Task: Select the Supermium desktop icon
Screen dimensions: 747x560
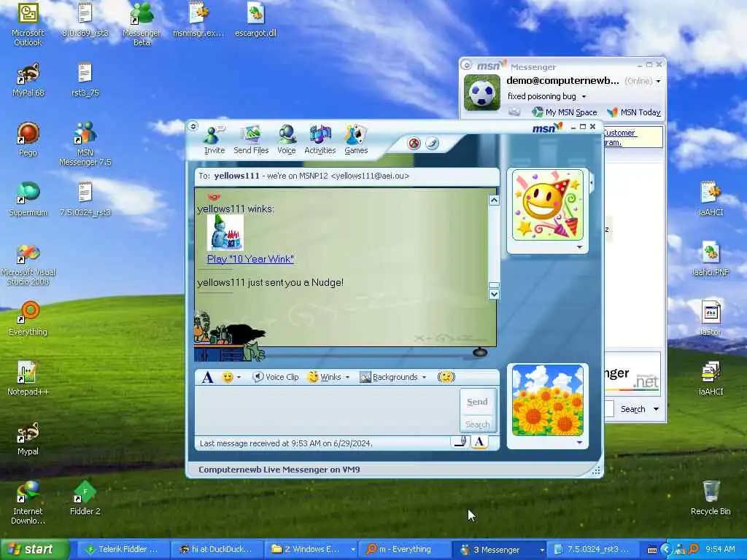Action: [x=28, y=200]
